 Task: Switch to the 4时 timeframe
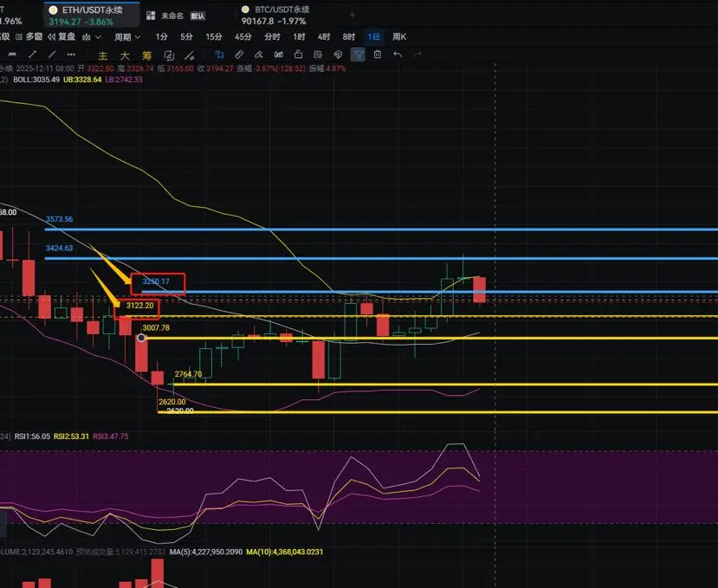(324, 36)
